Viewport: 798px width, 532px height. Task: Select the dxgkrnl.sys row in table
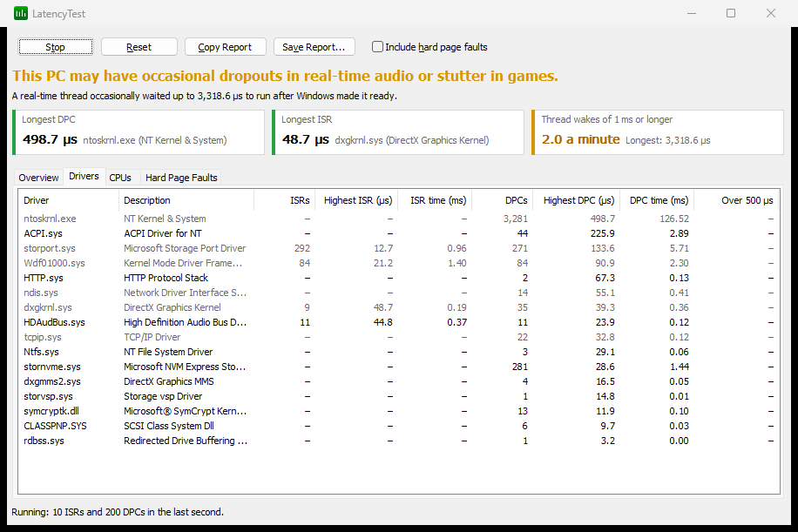pyautogui.click(x=398, y=307)
